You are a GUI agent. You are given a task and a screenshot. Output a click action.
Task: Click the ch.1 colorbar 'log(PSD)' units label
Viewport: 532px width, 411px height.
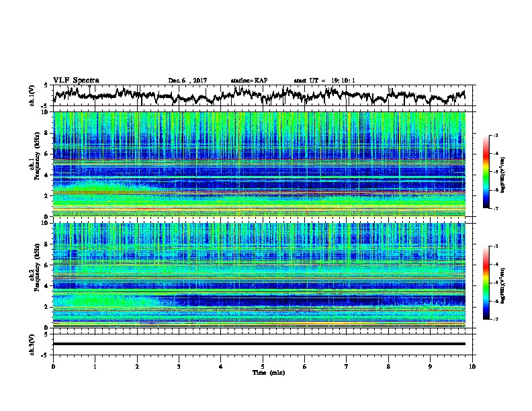click(x=503, y=175)
